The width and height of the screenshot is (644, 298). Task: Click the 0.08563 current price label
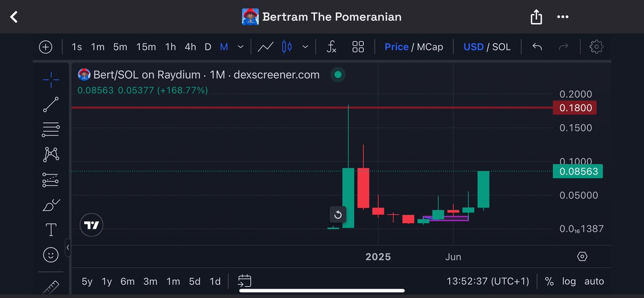click(578, 171)
